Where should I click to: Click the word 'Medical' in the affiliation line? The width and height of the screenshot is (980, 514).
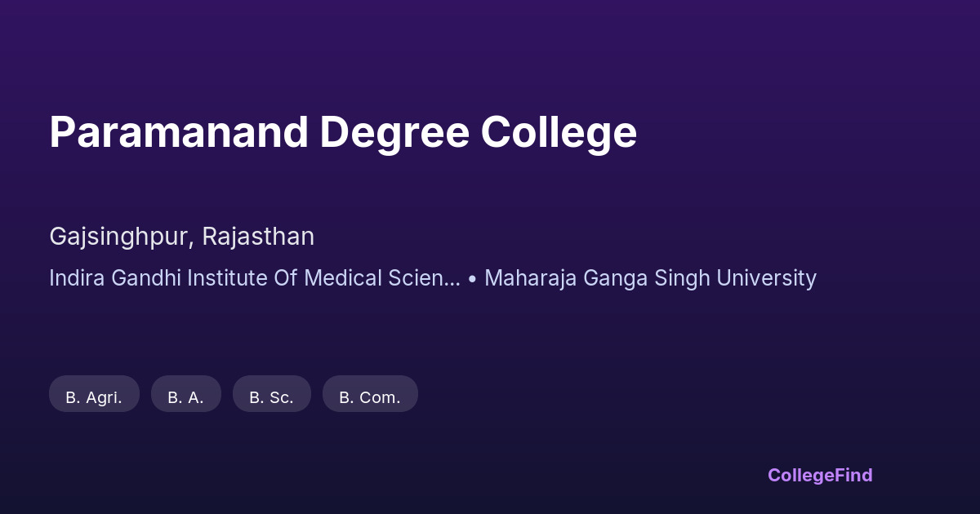341,278
